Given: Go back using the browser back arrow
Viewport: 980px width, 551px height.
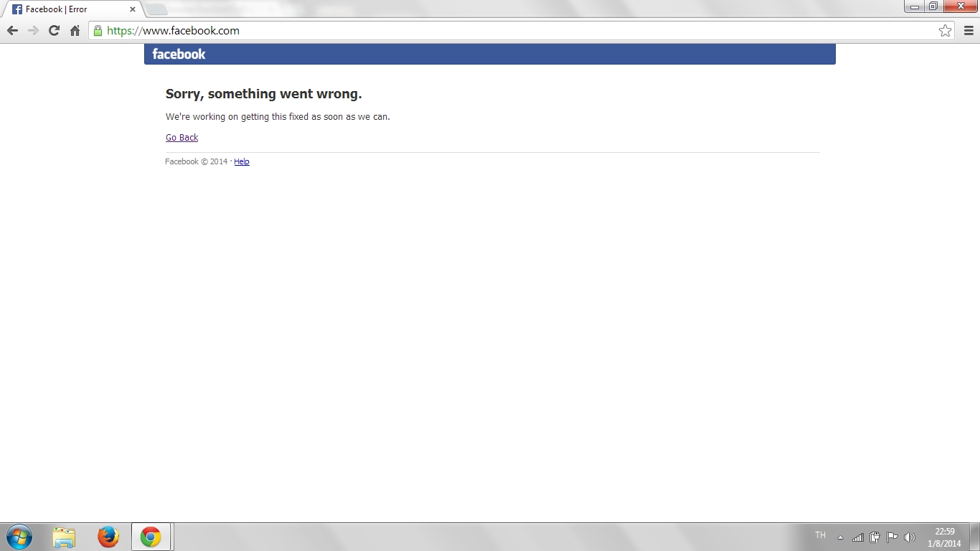Looking at the screenshot, I should (12, 30).
